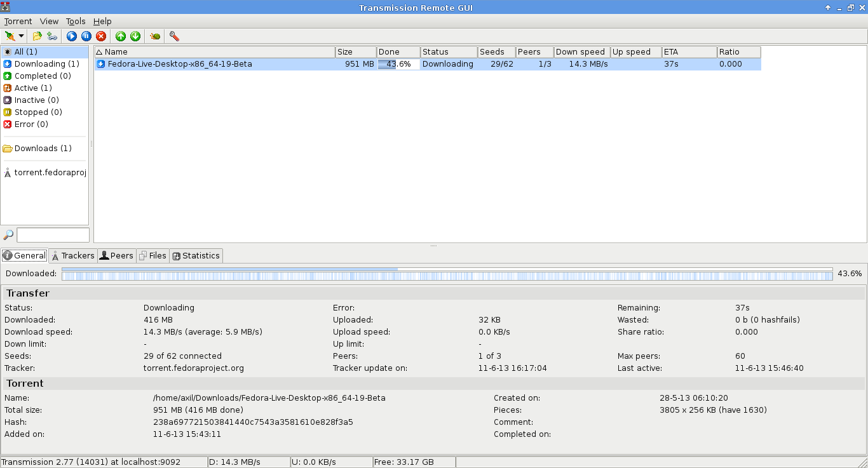
Task: Open the Torrent menu
Action: (x=18, y=21)
